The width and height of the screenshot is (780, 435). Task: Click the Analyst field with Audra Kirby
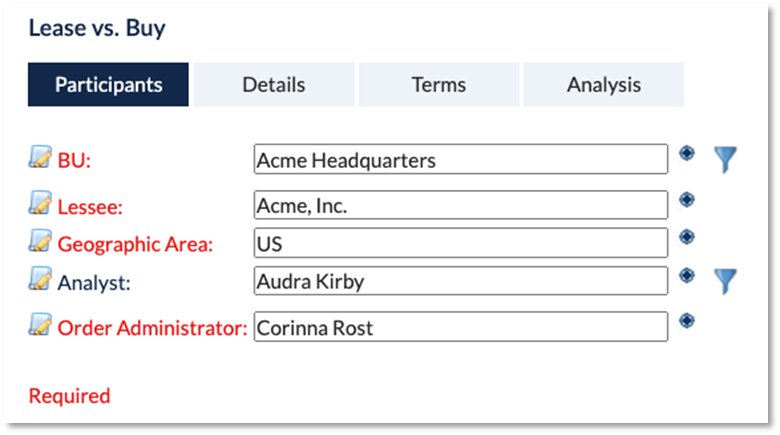pyautogui.click(x=461, y=281)
